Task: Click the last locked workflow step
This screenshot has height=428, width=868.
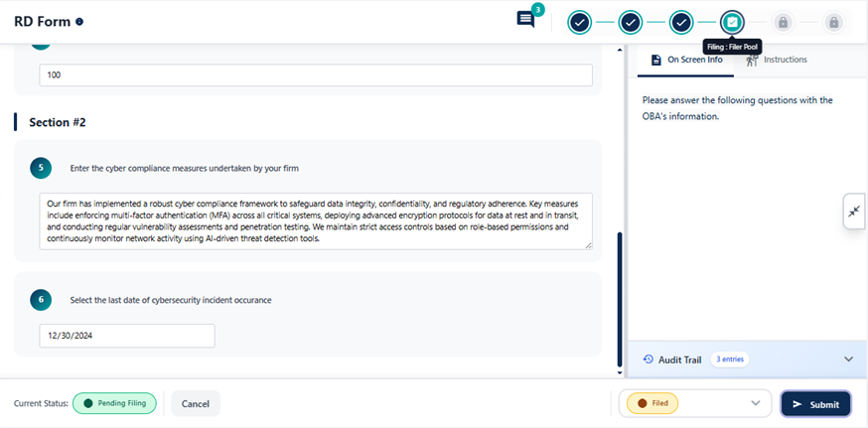Action: coord(833,22)
